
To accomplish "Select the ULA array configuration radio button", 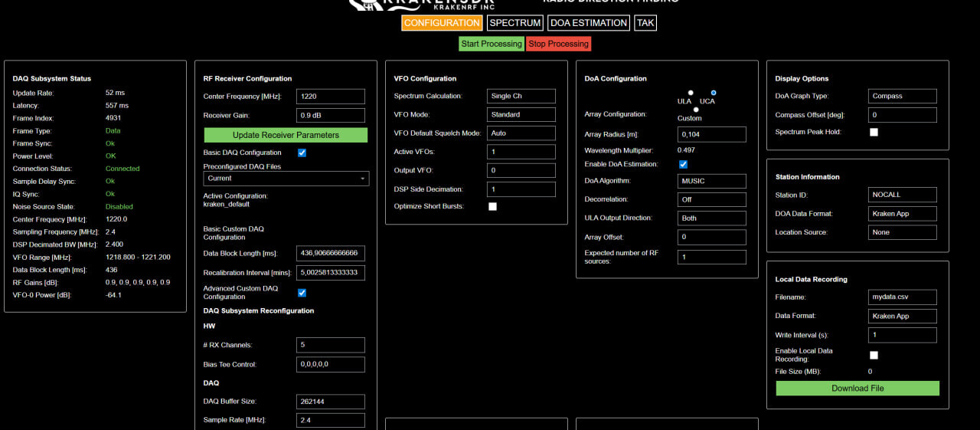I will coord(691,93).
